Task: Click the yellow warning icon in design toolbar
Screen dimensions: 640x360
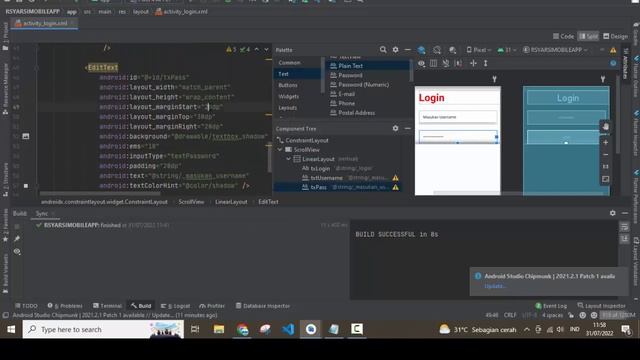Action: point(613,50)
